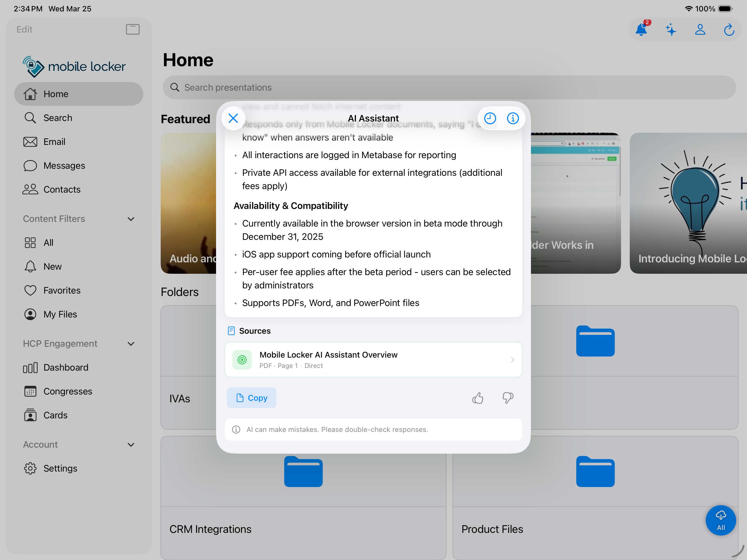Open the notifications bell icon
Image resolution: width=747 pixels, height=560 pixels.
641,30
